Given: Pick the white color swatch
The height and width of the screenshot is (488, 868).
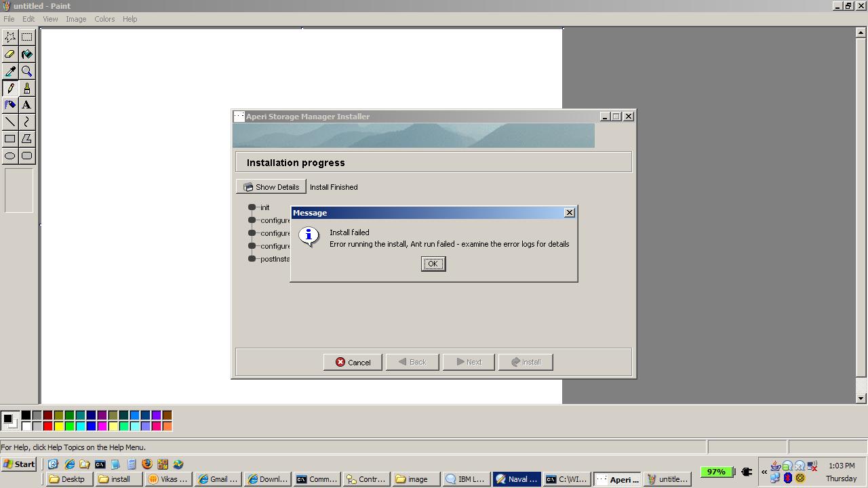Looking at the screenshot, I should [x=26, y=426].
